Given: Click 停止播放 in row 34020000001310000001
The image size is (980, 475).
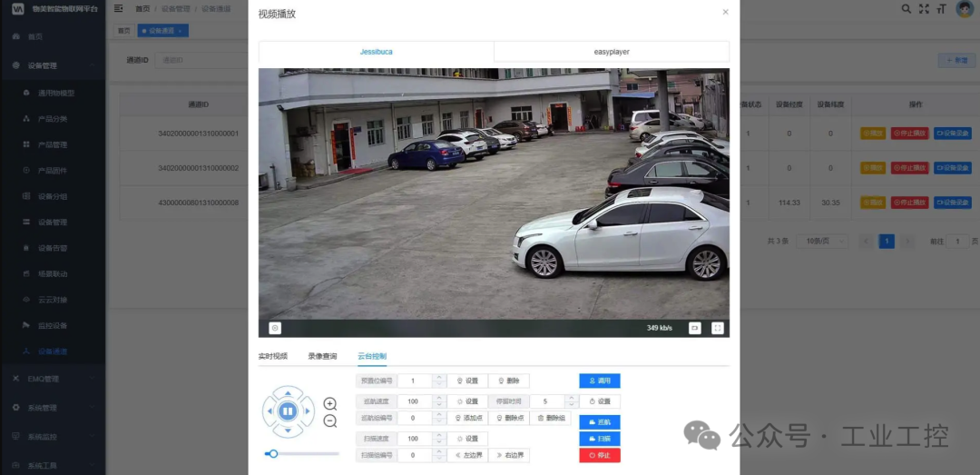Looking at the screenshot, I should tap(909, 134).
